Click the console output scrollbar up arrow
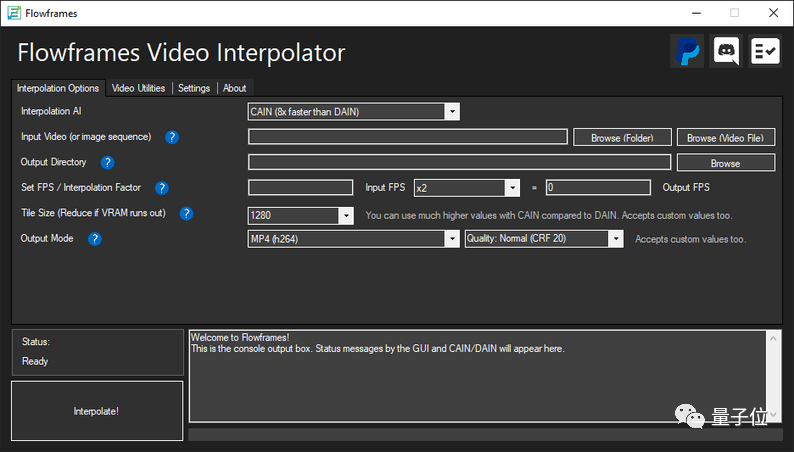The width and height of the screenshot is (794, 452). (773, 338)
